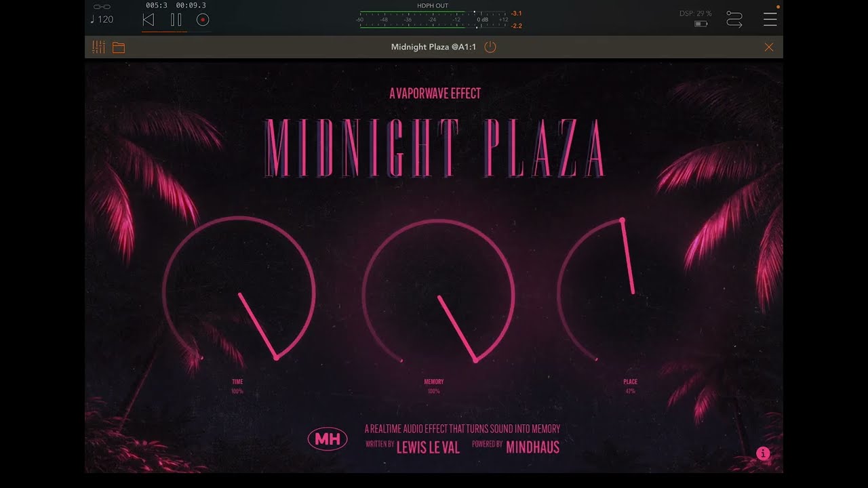Click the HDPH OUT label
Image resolution: width=868 pixels, height=488 pixels.
[433, 5]
